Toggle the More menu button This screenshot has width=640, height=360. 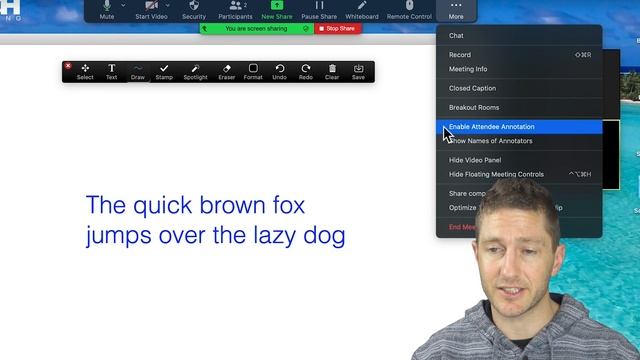(456, 10)
